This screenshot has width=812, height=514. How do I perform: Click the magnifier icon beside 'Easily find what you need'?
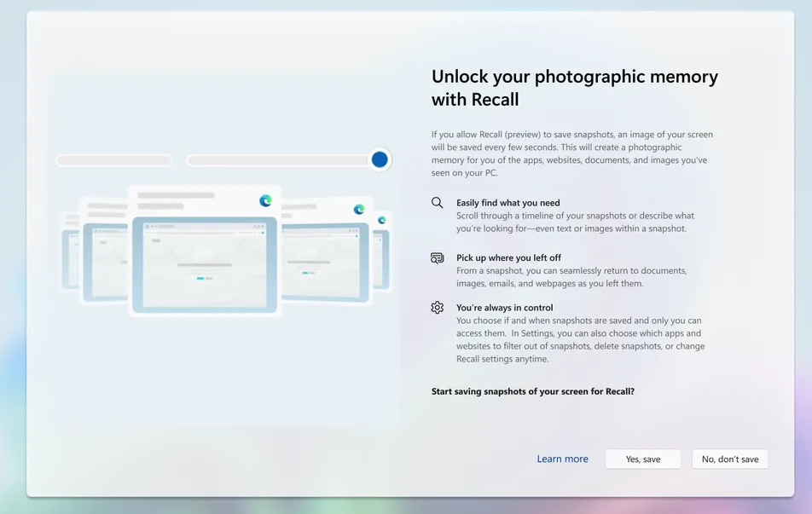pos(437,202)
